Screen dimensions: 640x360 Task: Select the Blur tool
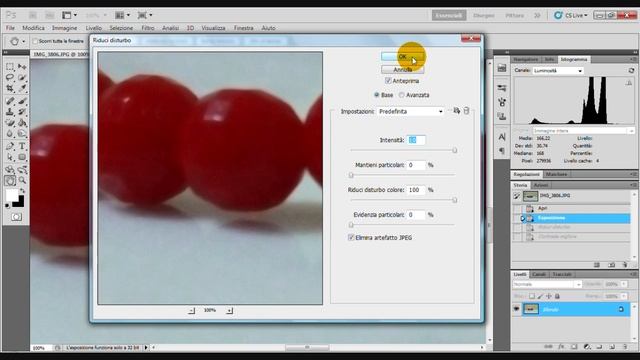click(x=10, y=133)
